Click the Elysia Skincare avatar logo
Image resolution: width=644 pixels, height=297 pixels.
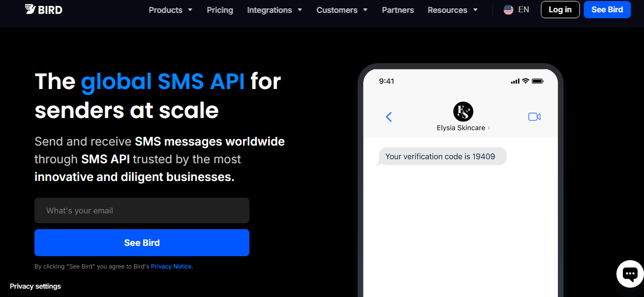[463, 112]
